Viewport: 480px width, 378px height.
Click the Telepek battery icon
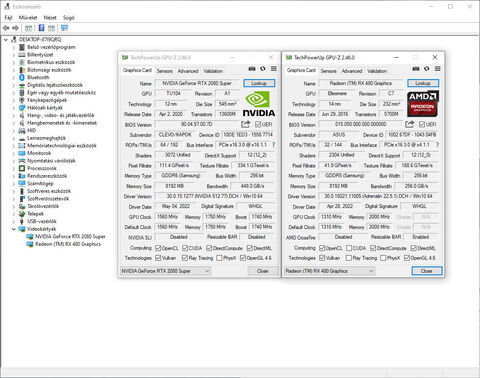22,214
